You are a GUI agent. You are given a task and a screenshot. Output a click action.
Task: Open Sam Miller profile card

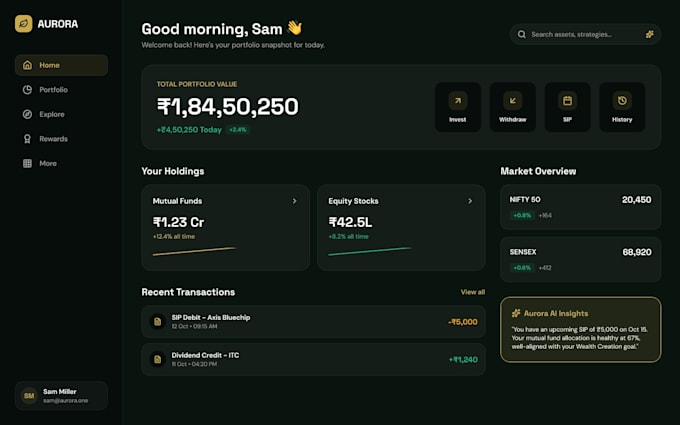[61, 396]
